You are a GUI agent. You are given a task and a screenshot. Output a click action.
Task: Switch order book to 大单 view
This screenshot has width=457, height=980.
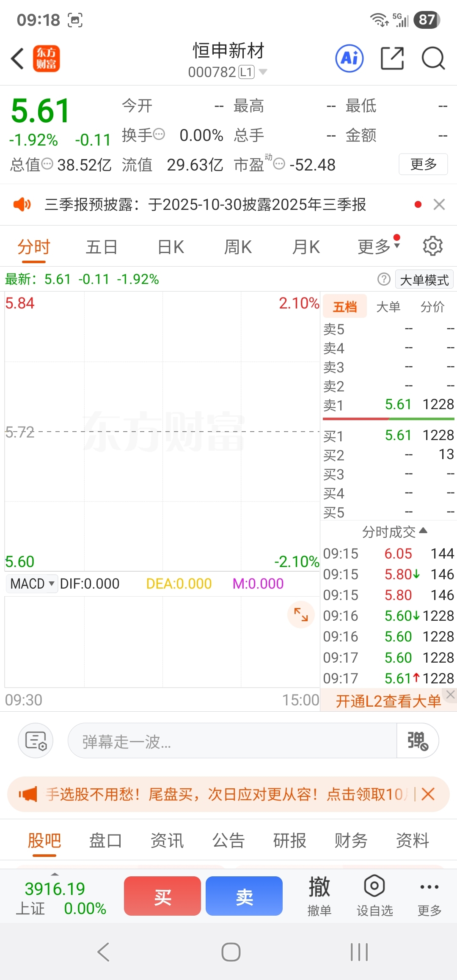pos(388,307)
